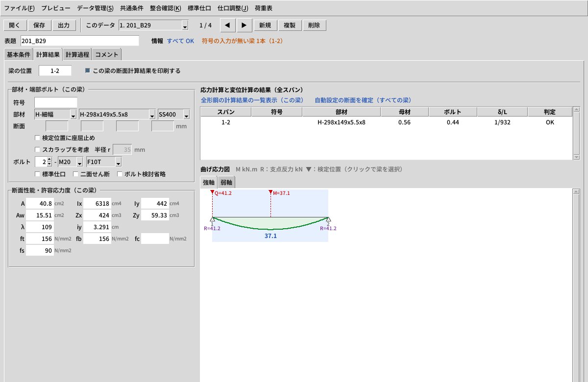Click 母材 ratio cell 0.56
Screen dimensions: 588x382
(x=404, y=122)
